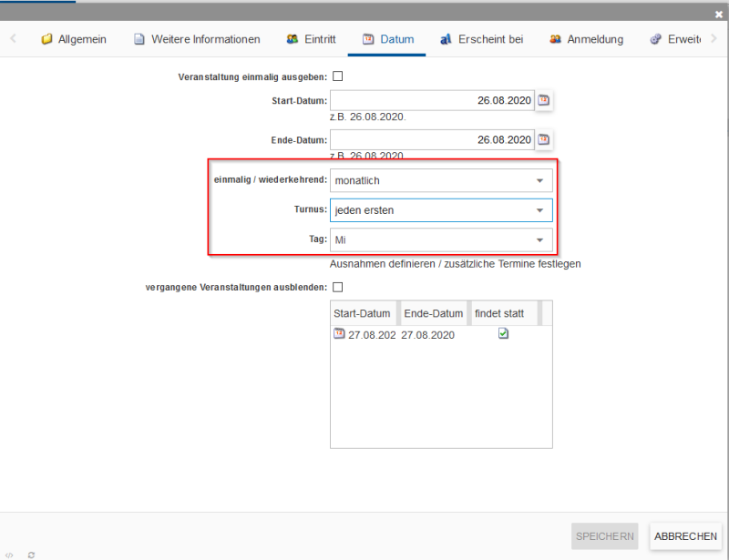Click the refresh icon at bottom left
Viewport: 729px width, 560px height.
pos(31,554)
